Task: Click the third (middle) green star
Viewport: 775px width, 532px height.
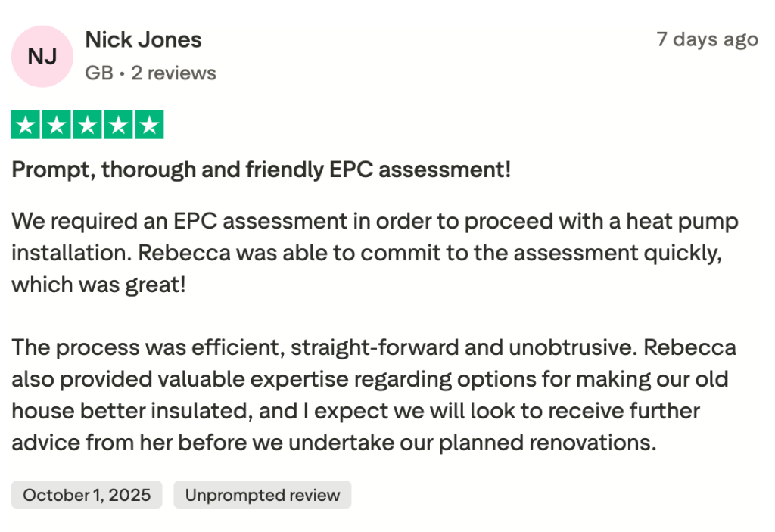Action: tap(88, 125)
